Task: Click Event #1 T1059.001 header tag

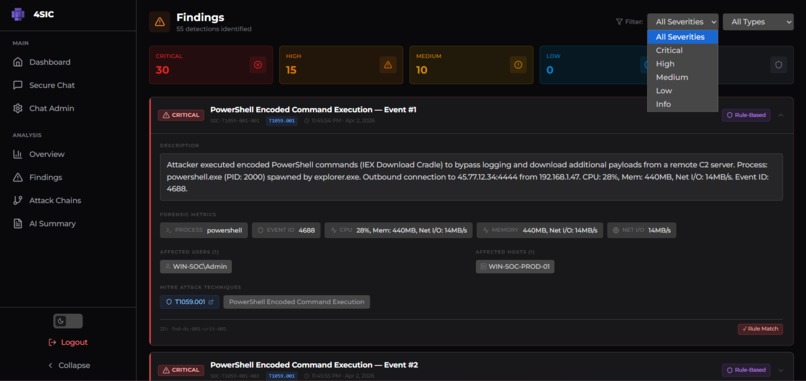Action: [x=282, y=121]
